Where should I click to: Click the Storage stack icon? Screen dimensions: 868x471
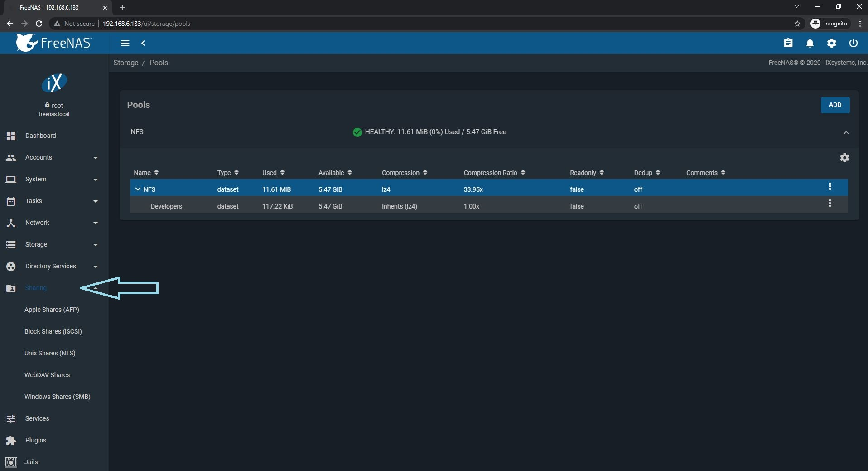pyautogui.click(x=11, y=244)
